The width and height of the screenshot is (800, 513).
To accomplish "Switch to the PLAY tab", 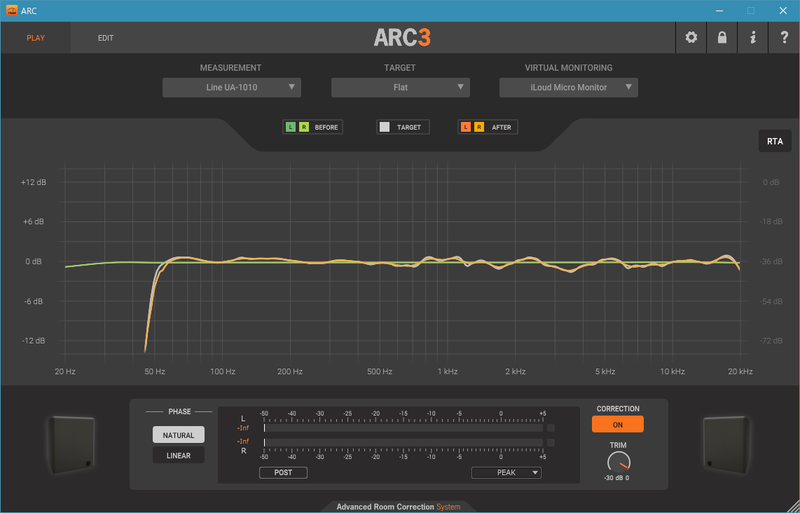I will pyautogui.click(x=36, y=38).
